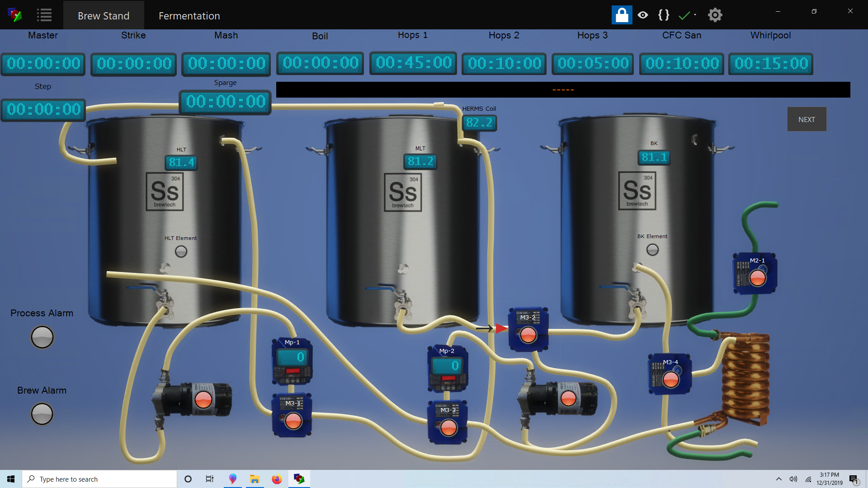Click the Step timer display
868x488 pixels.
click(x=43, y=110)
